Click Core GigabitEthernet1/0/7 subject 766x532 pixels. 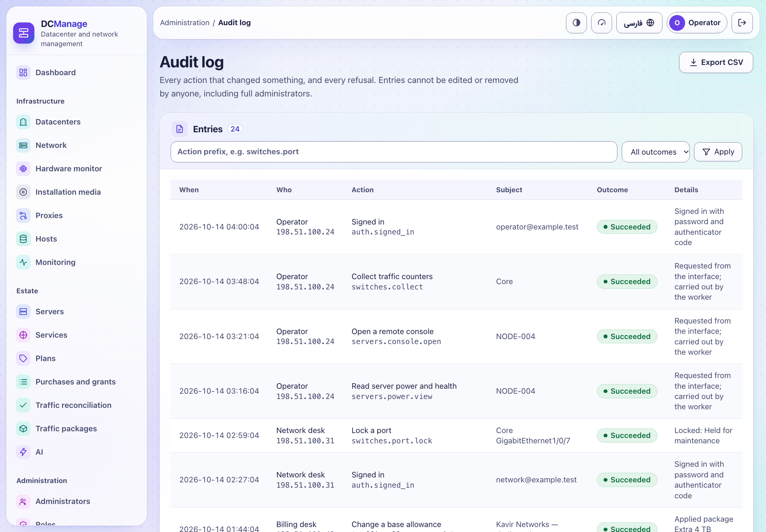[x=533, y=436]
